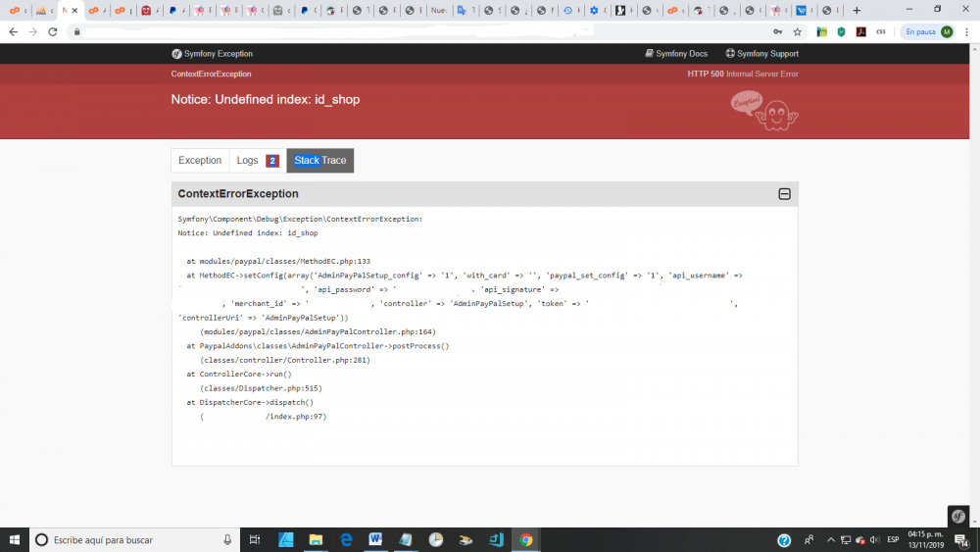Open the blue help icon in the tray
This screenshot has height=552, width=980.
click(x=784, y=540)
